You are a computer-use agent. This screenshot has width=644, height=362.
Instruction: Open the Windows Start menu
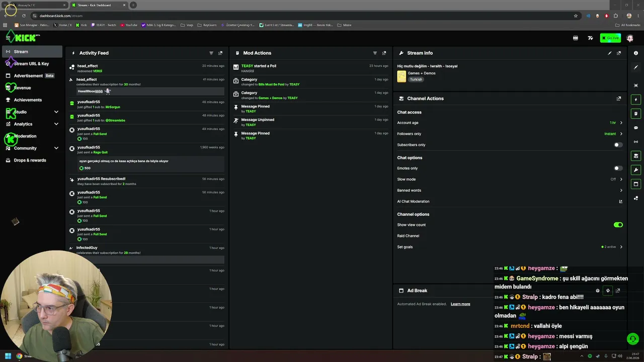(x=8, y=356)
